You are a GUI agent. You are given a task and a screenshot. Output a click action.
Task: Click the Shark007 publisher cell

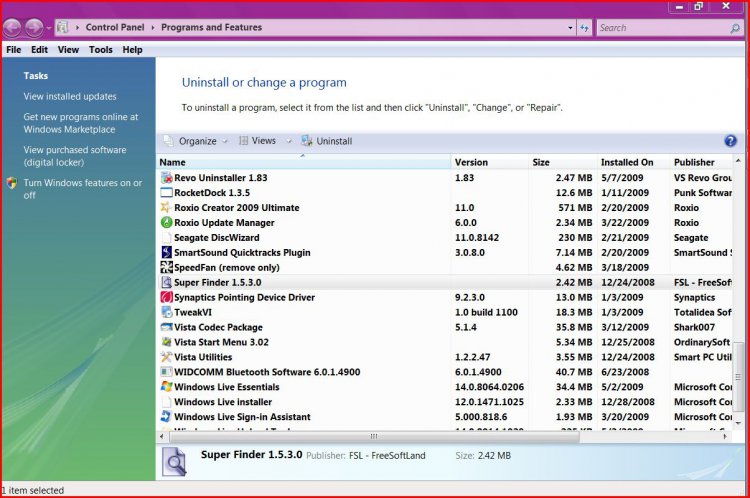coord(694,327)
